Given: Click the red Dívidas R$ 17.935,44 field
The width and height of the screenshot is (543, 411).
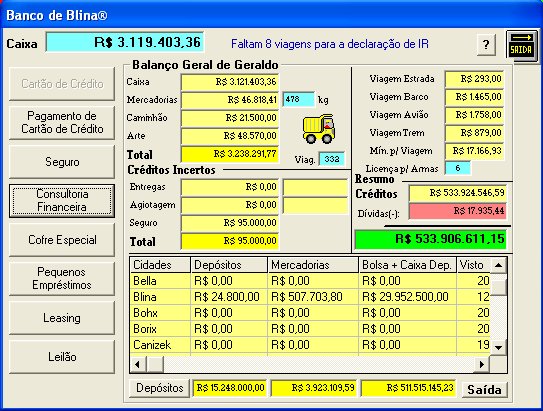Looking at the screenshot, I should pos(458,211).
